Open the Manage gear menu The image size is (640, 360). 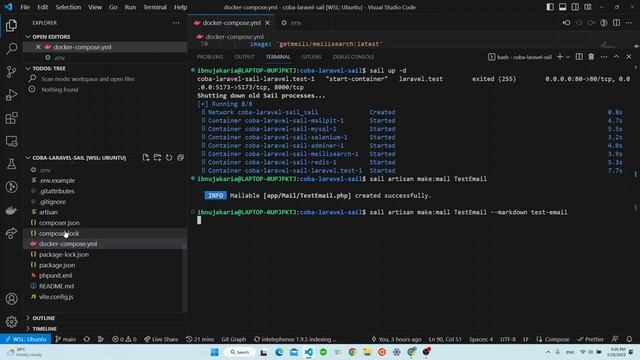[x=11, y=322]
